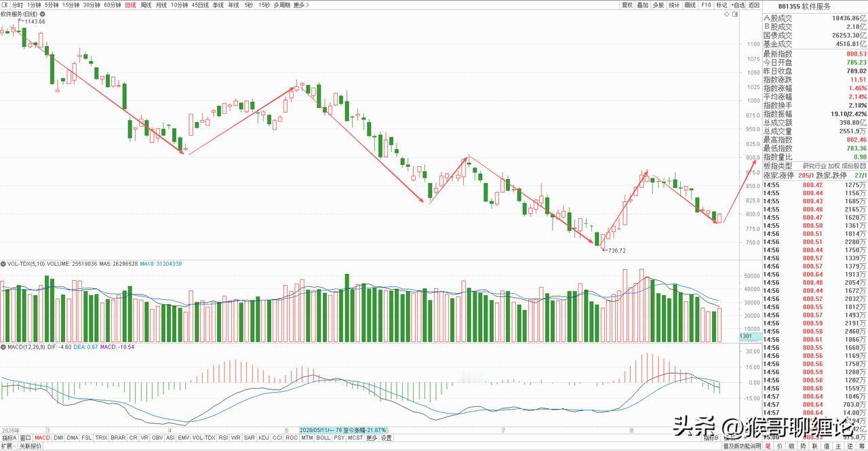The height and width of the screenshot is (451, 868).
Task: Open 关联报价 related quotes tab
Action: [30, 446]
